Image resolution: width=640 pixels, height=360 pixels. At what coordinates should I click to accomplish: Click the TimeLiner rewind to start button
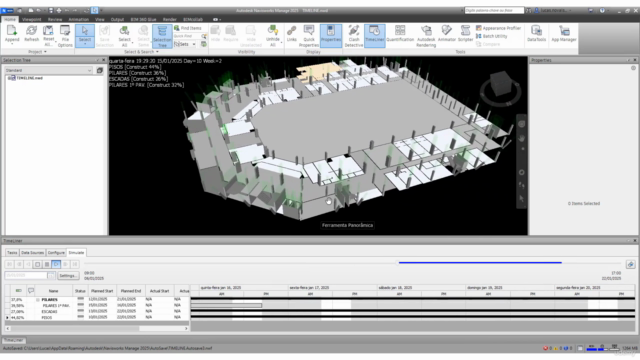[10, 264]
